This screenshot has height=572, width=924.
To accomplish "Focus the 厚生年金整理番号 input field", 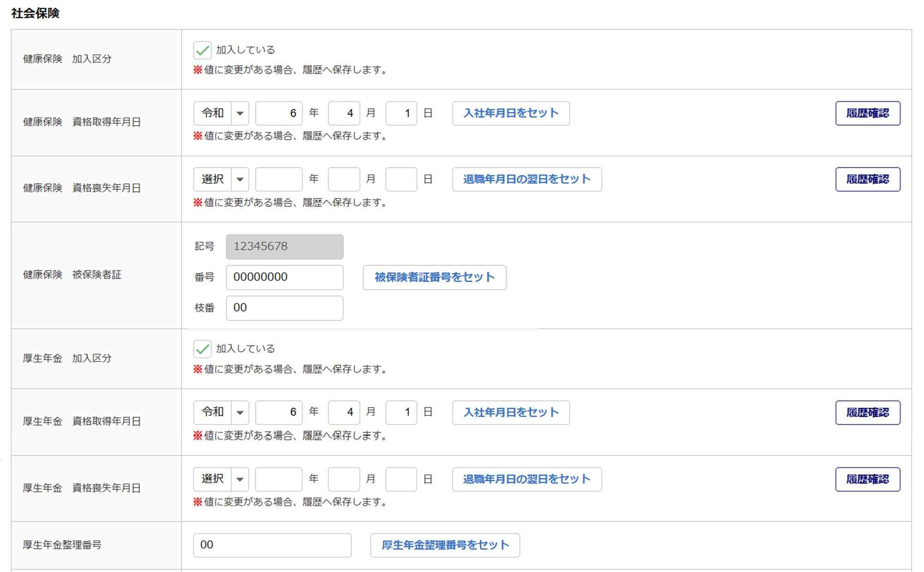I will click(x=272, y=545).
